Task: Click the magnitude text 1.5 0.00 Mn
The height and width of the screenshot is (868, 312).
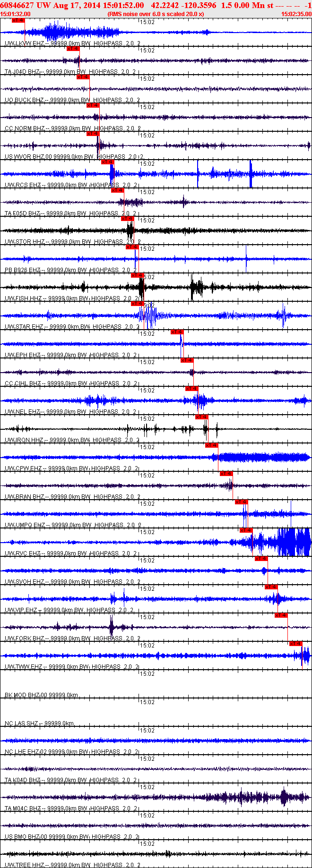Action: (x=243, y=5)
